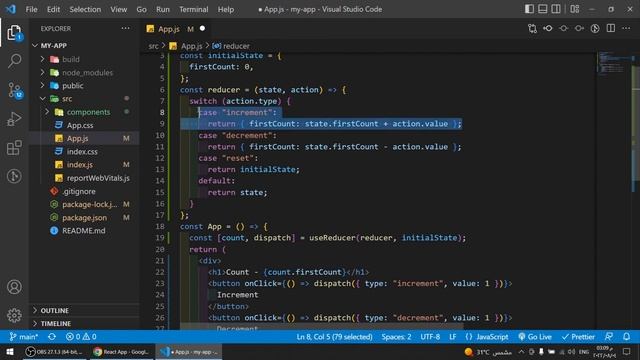This screenshot has height=360, width=640.
Task: Open package.json in explorer
Action: pos(84,218)
